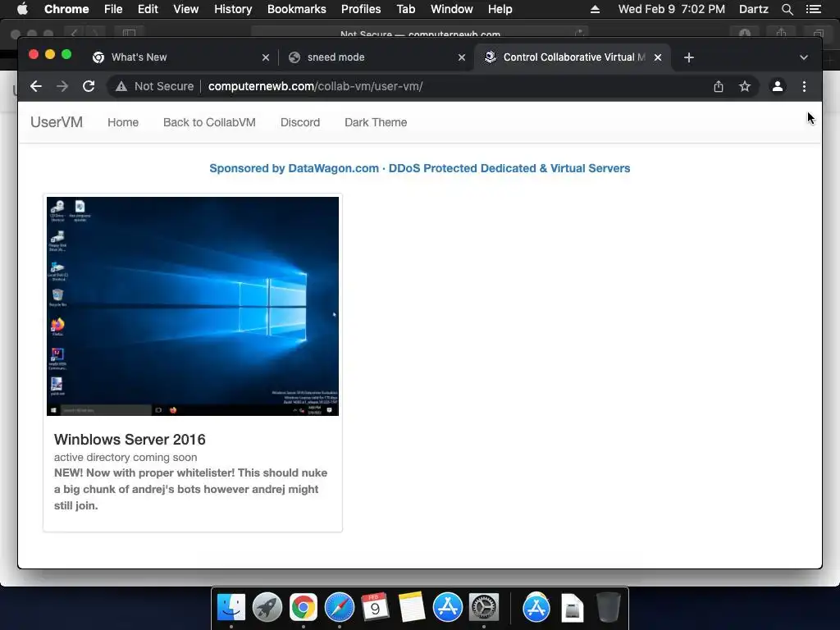Image resolution: width=840 pixels, height=630 pixels.
Task: Toggle Dark Theme in the navbar
Action: tap(376, 122)
